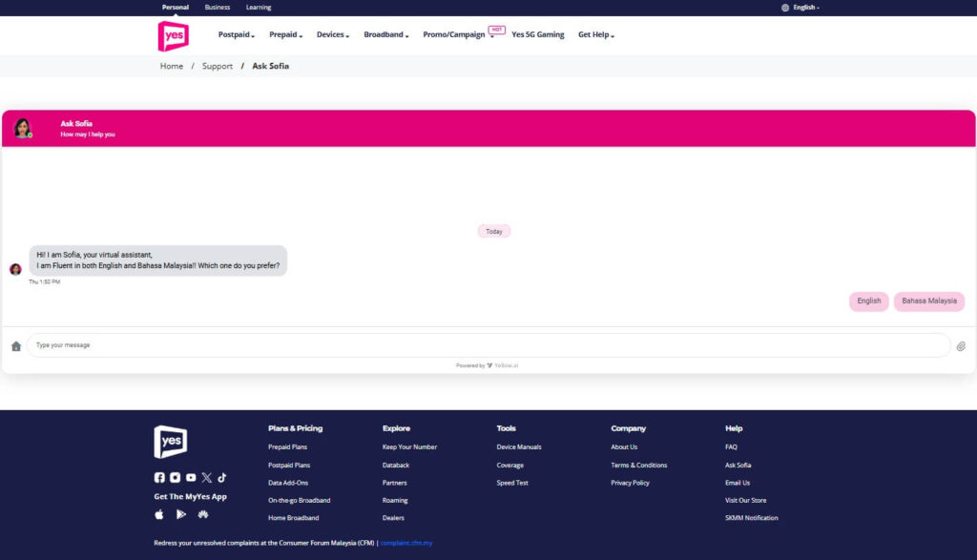Click the TikTok icon in footer
The width and height of the screenshot is (977, 560).
click(221, 477)
